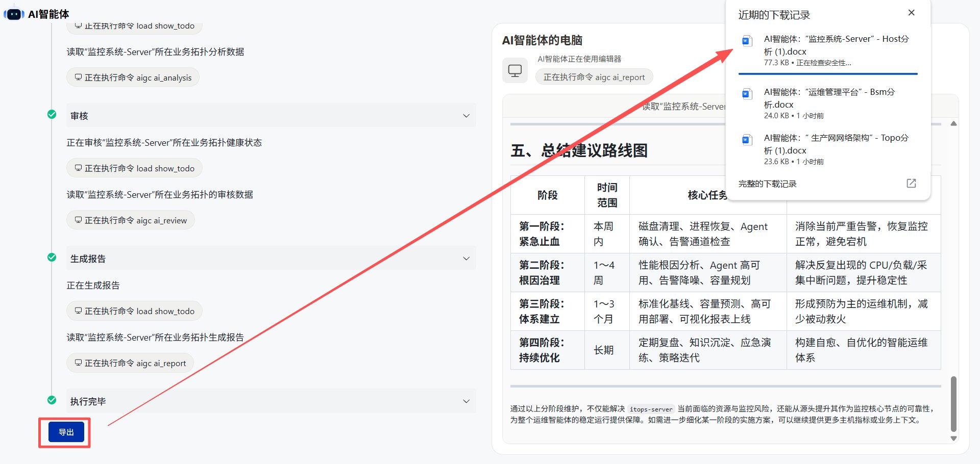The height and width of the screenshot is (464, 980).
Task: Click the 正在生成报告 status text
Action: click(93, 285)
